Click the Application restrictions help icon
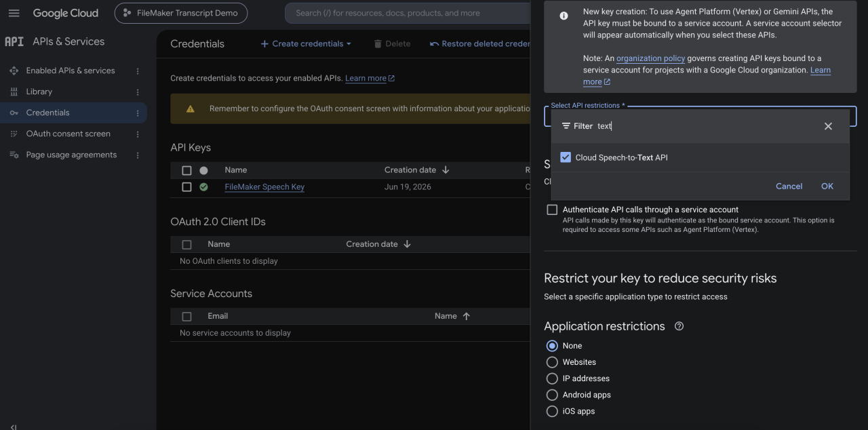The height and width of the screenshot is (430, 868). (x=679, y=326)
